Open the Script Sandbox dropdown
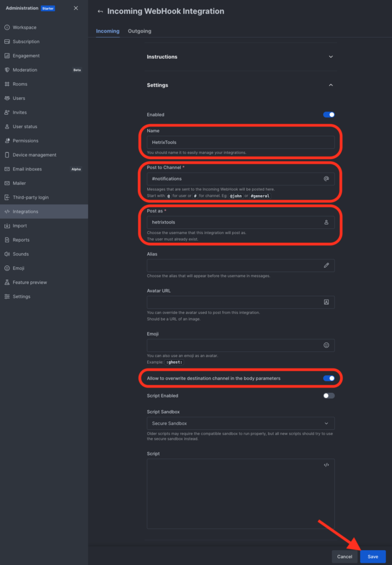This screenshot has width=392, height=565. 240,424
